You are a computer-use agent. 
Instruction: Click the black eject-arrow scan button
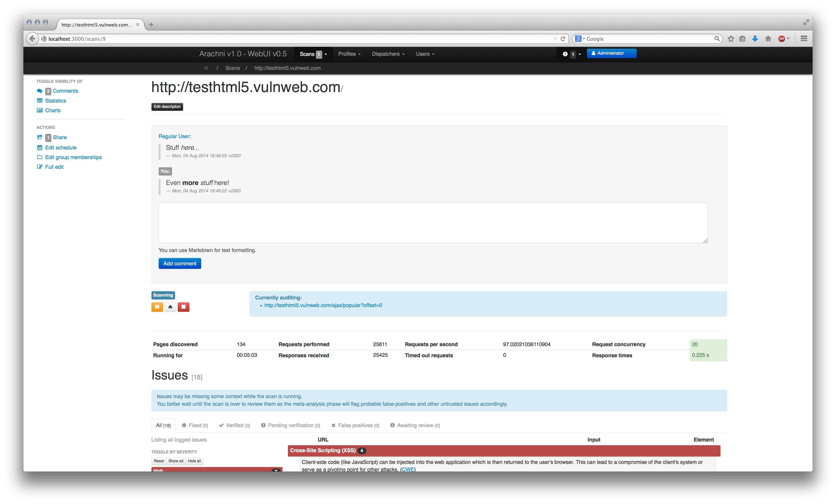[x=170, y=307]
